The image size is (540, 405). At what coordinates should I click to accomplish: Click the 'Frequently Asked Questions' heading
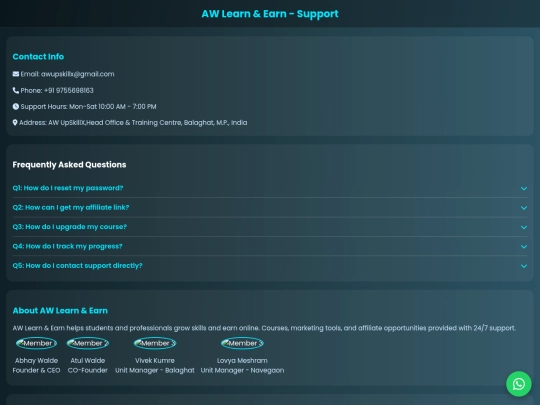(69, 165)
